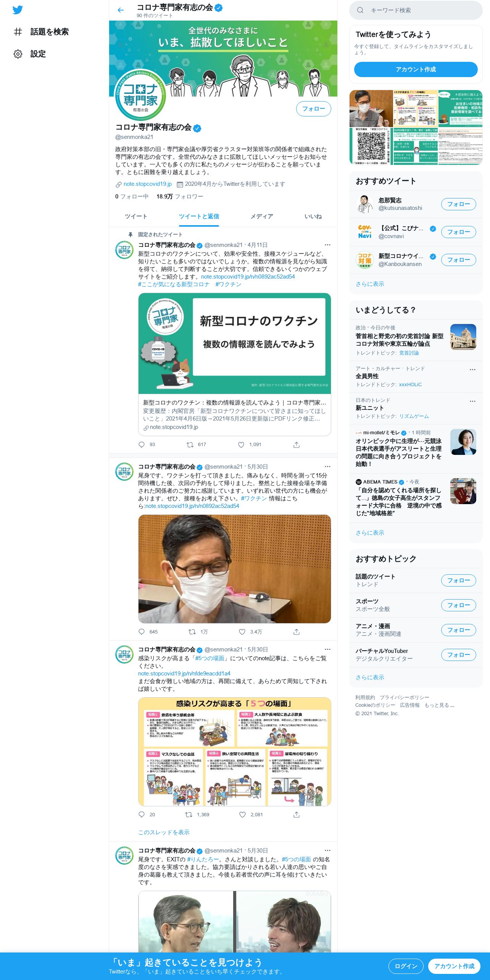Share the pinned vaccine tweet
Screen dimensions: 490x980
click(297, 445)
